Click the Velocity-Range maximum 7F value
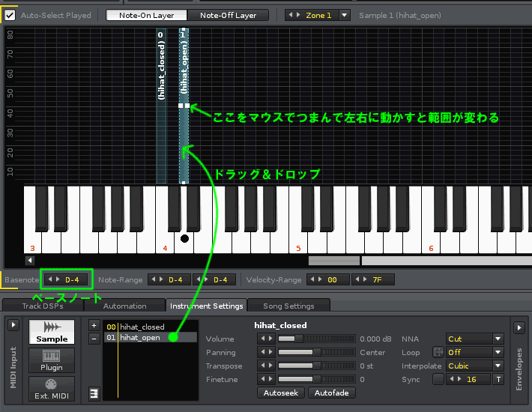 pyautogui.click(x=378, y=279)
